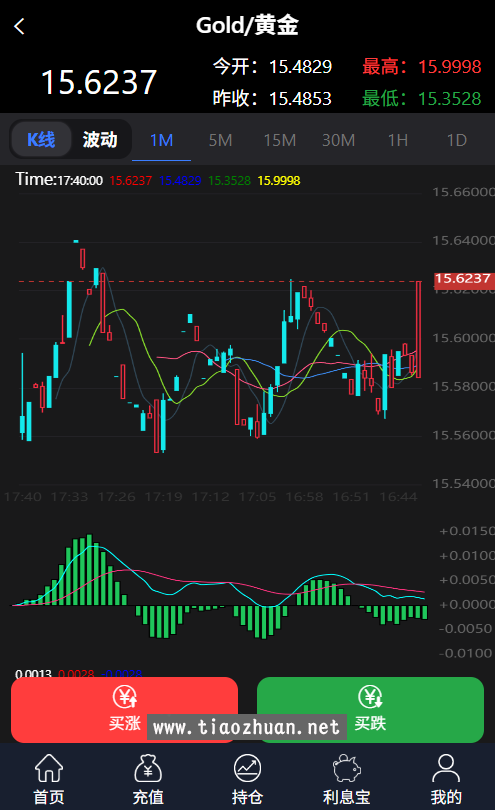The width and height of the screenshot is (495, 810).
Task: Open the 利息宝 piggy bank icon
Action: (346, 768)
